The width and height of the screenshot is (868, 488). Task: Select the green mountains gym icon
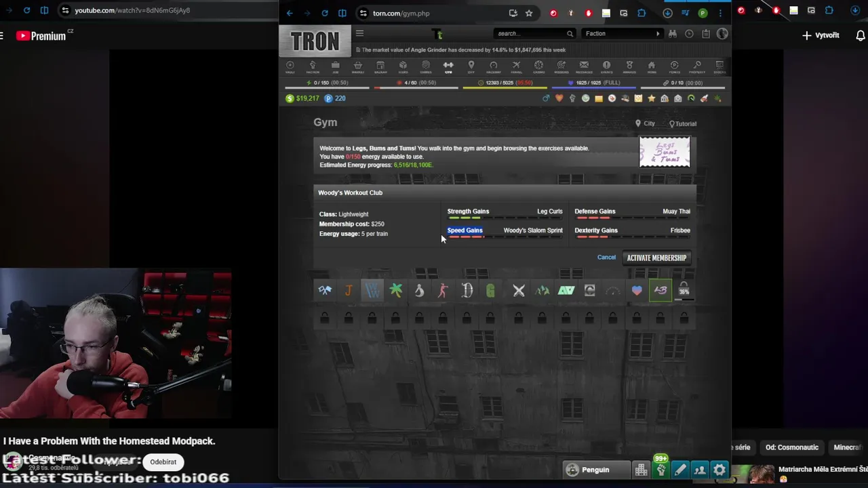[x=542, y=291]
